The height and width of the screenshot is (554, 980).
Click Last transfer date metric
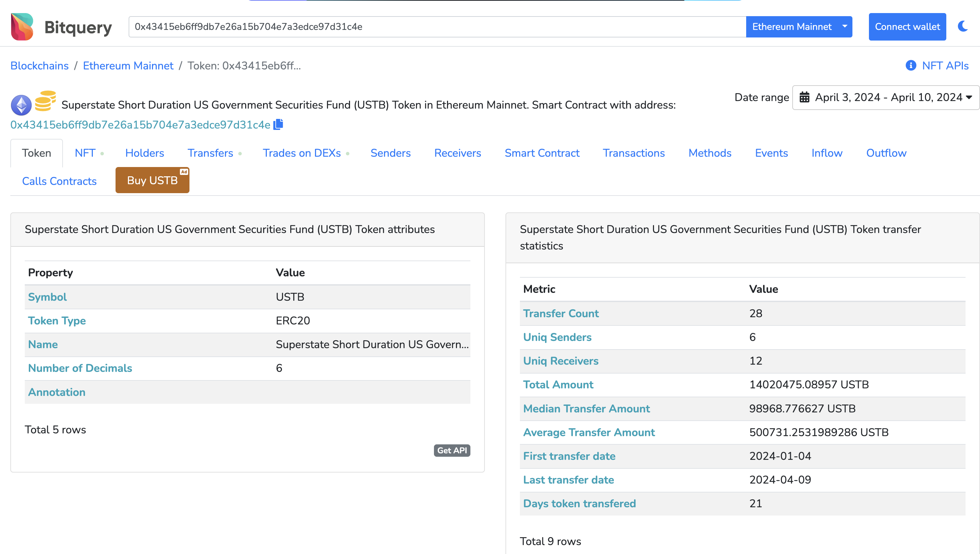569,480
